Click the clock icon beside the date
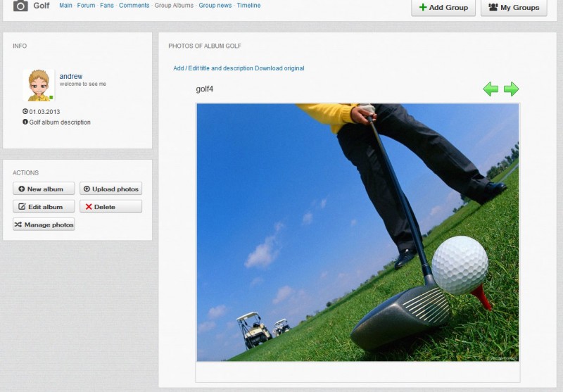563x392 pixels. (25, 111)
